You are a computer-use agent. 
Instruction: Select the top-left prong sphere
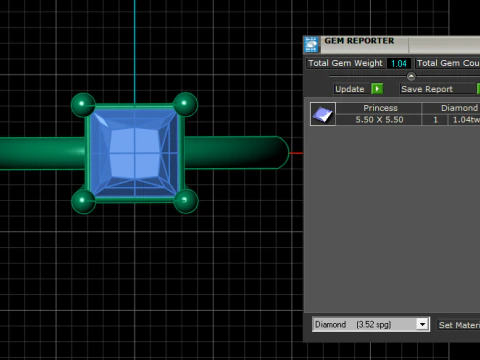[x=83, y=105]
